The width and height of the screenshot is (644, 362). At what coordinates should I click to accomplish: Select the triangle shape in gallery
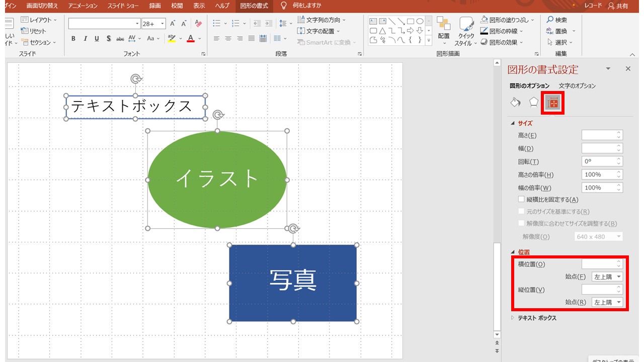pyautogui.click(x=382, y=31)
